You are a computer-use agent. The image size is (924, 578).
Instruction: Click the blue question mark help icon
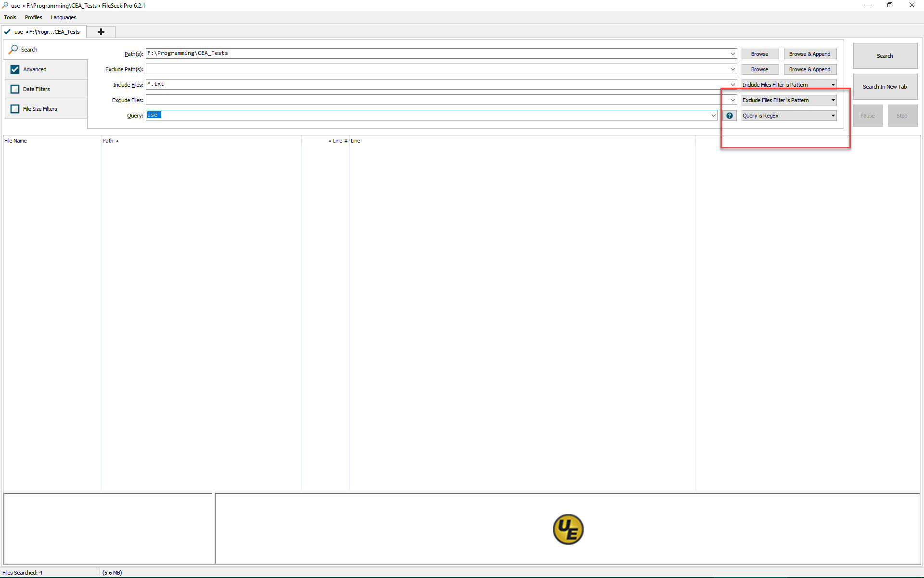[x=730, y=116]
